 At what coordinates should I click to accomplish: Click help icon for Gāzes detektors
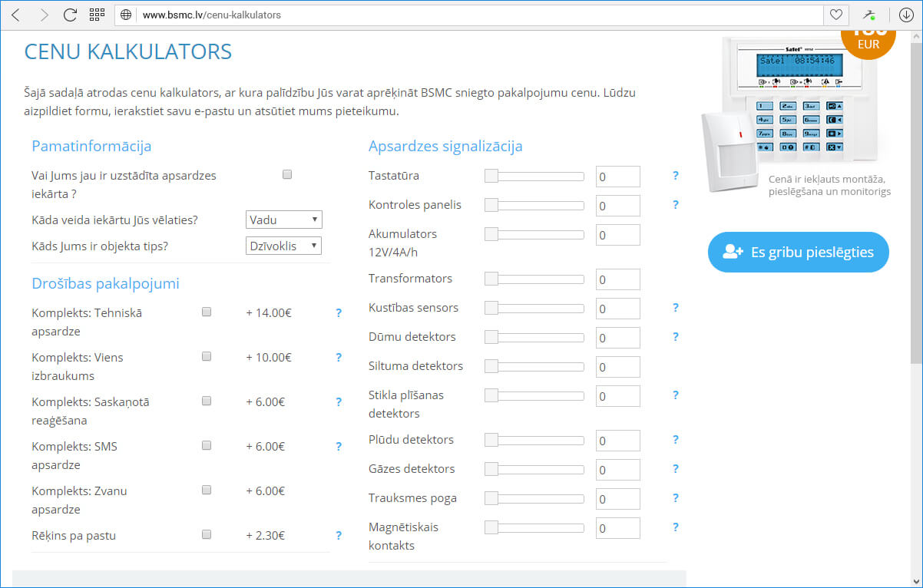[x=676, y=469]
